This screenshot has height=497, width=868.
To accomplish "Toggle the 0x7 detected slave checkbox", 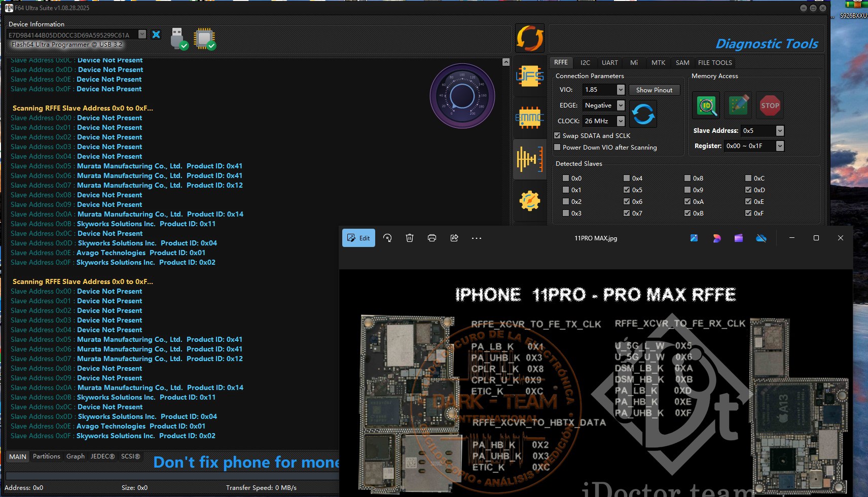I will click(x=627, y=213).
